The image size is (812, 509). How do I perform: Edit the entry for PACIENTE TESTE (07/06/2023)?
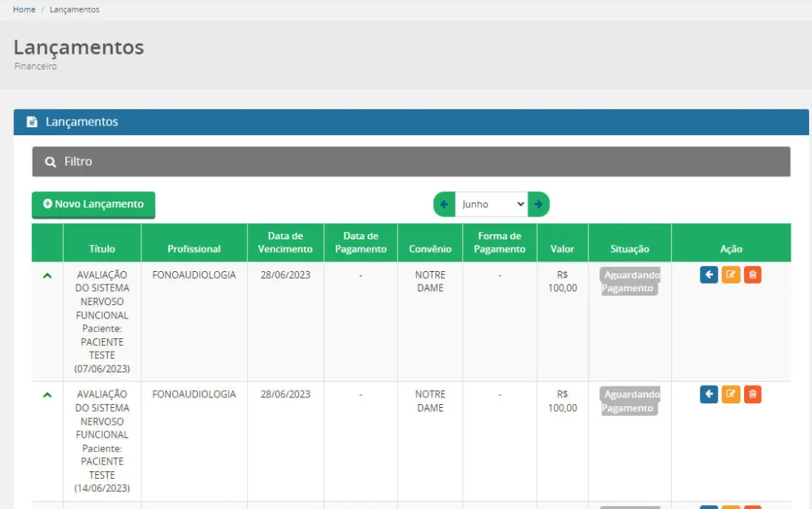[731, 275]
